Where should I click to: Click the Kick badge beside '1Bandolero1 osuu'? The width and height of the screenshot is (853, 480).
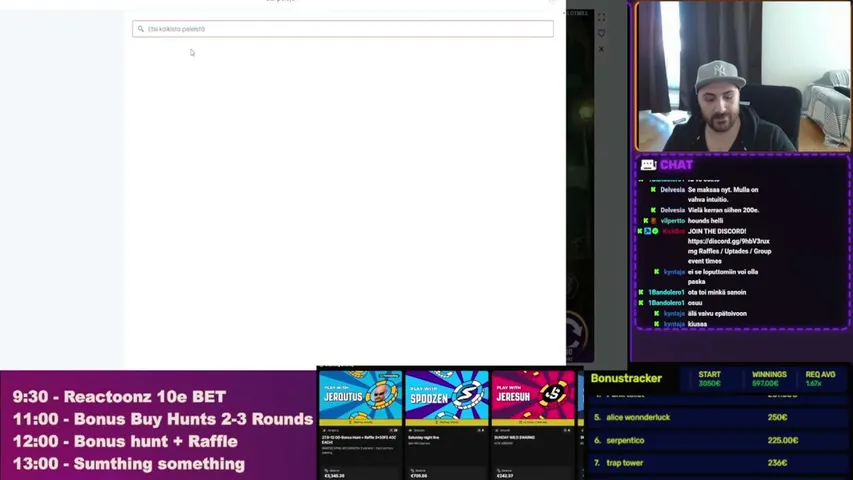[641, 303]
